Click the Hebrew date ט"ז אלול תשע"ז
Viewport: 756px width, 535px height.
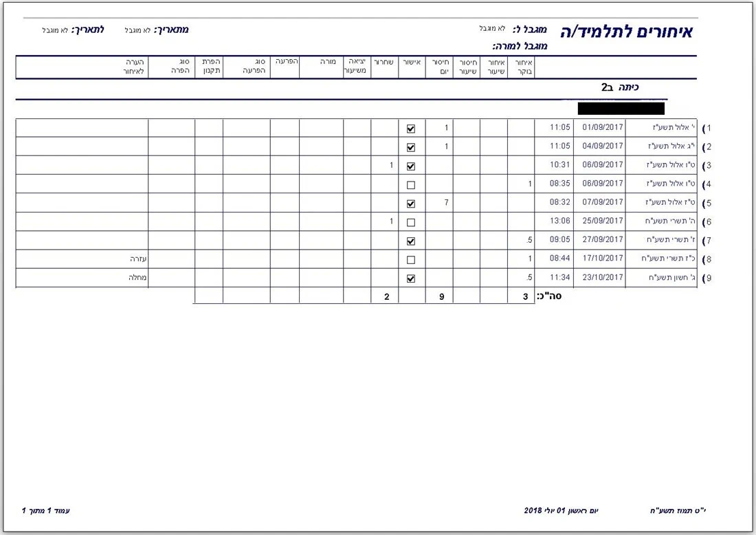671,202
